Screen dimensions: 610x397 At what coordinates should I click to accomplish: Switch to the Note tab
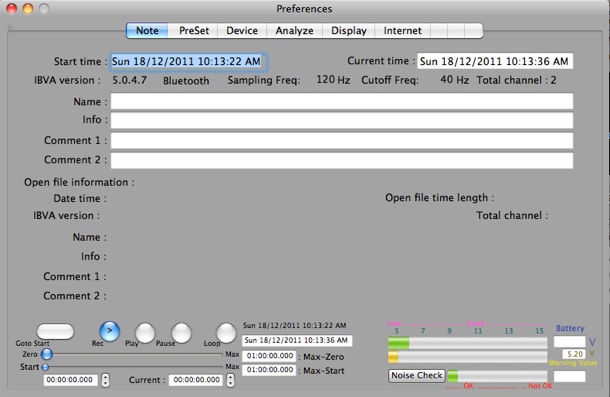(147, 31)
